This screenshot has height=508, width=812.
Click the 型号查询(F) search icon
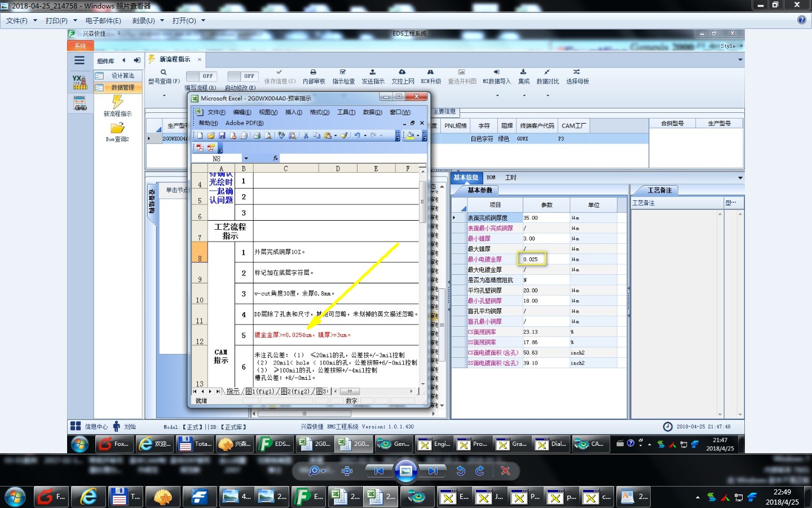(x=164, y=72)
